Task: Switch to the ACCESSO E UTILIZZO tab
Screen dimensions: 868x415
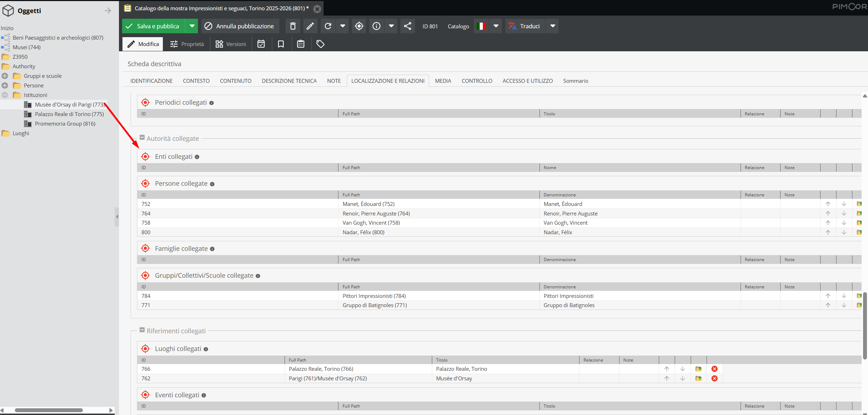Action: [528, 81]
